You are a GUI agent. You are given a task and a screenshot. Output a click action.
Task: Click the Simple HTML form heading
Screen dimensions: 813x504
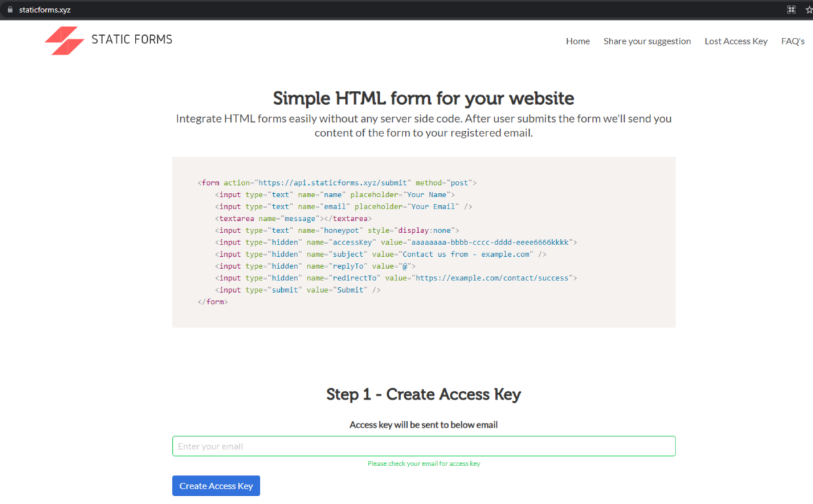click(x=423, y=98)
